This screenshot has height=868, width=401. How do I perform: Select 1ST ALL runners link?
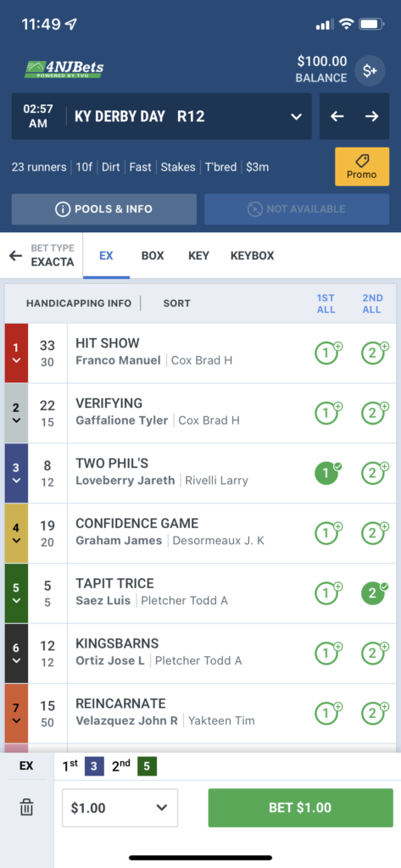pyautogui.click(x=326, y=303)
